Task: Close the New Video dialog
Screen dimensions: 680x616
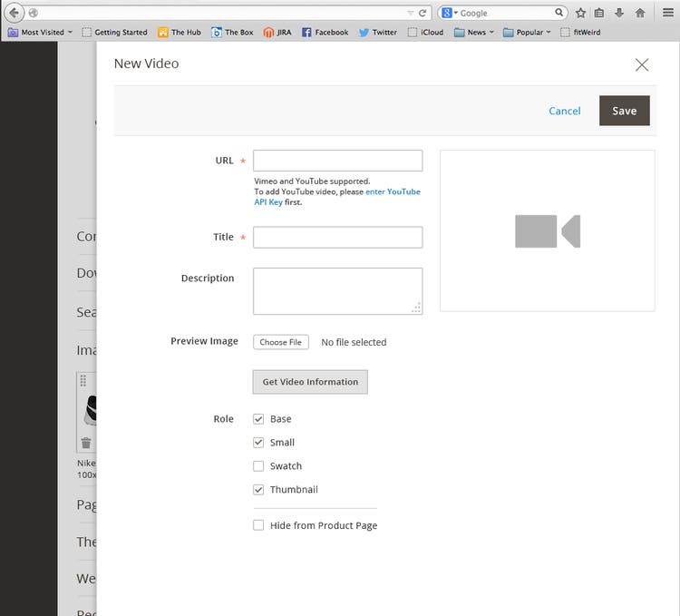Action: (x=642, y=64)
